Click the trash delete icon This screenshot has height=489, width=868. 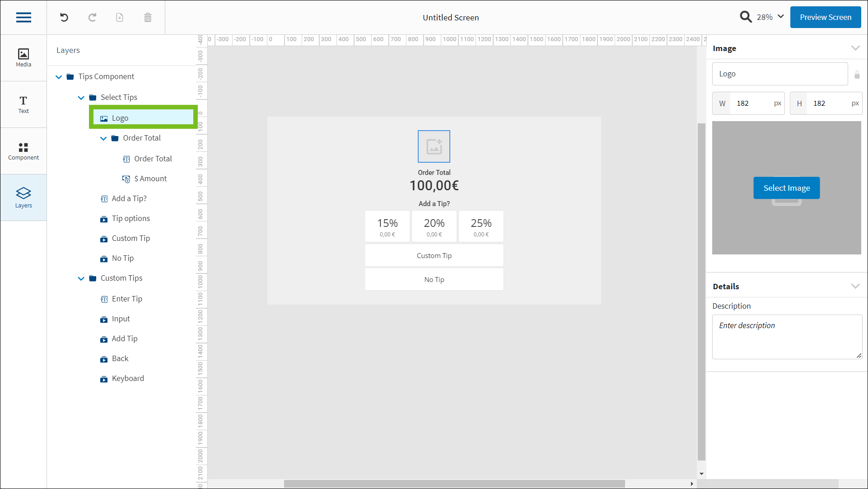[x=148, y=18]
